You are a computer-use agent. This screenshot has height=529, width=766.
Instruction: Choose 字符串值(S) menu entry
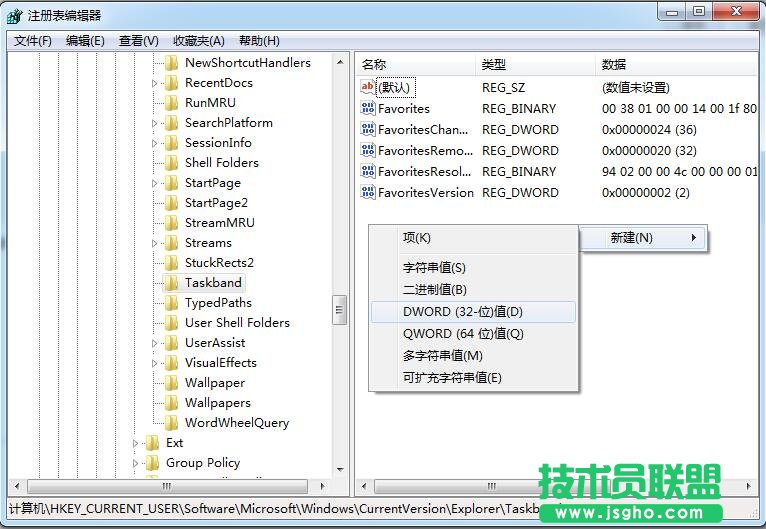pos(473,268)
